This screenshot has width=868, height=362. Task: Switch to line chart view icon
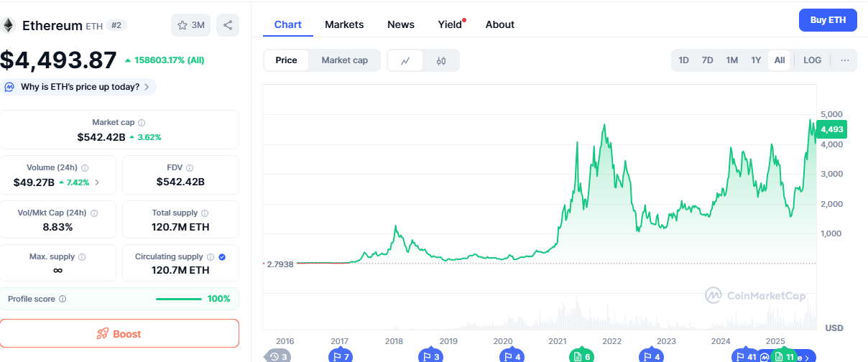click(x=405, y=60)
